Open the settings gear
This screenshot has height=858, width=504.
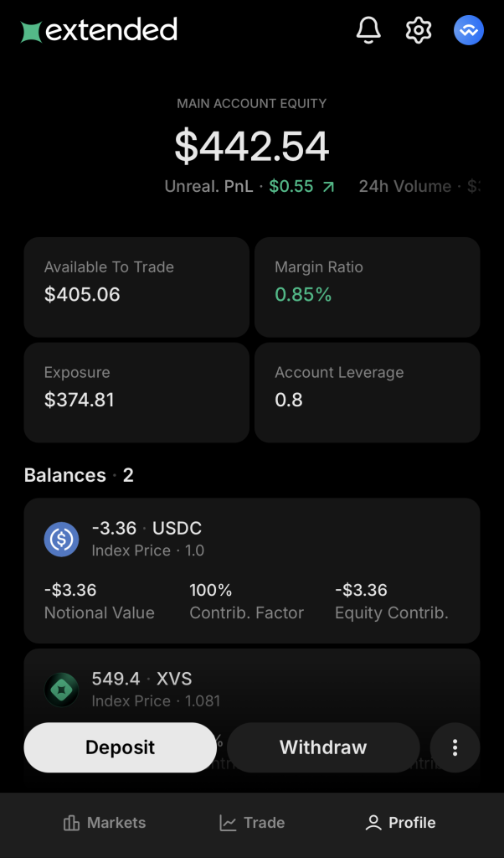click(x=418, y=31)
